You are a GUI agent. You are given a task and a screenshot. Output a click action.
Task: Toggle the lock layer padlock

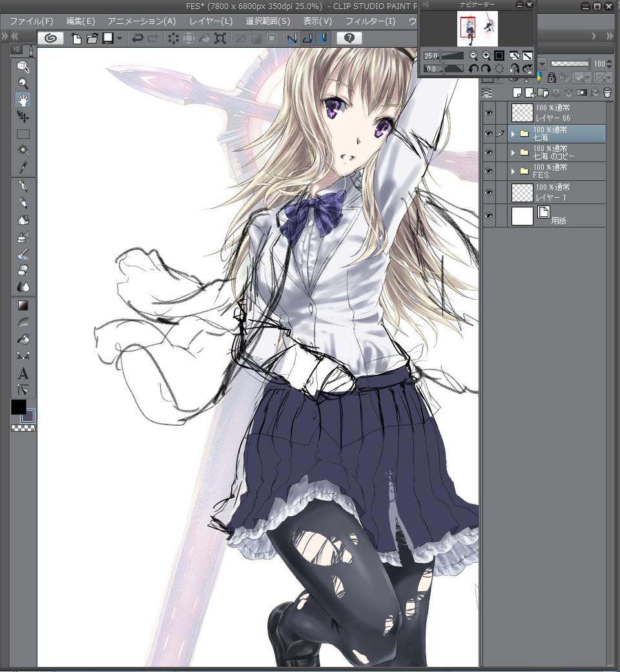[552, 78]
